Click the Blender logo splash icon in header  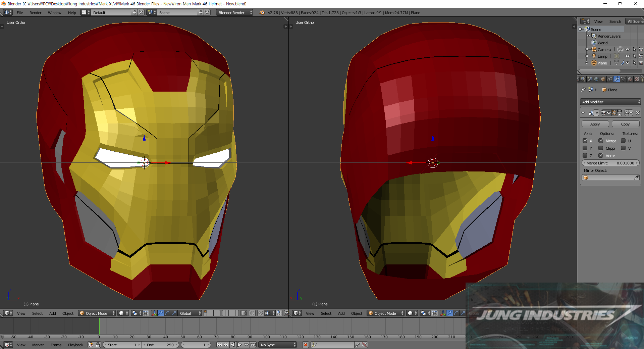262,12
